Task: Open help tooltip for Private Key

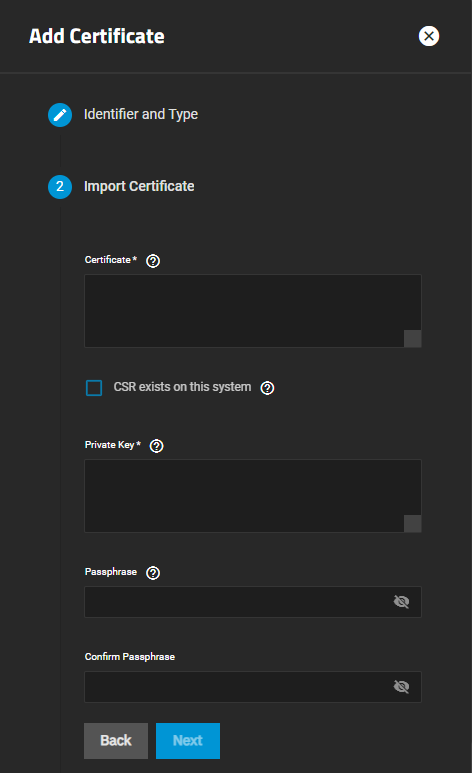Action: pyautogui.click(x=156, y=446)
